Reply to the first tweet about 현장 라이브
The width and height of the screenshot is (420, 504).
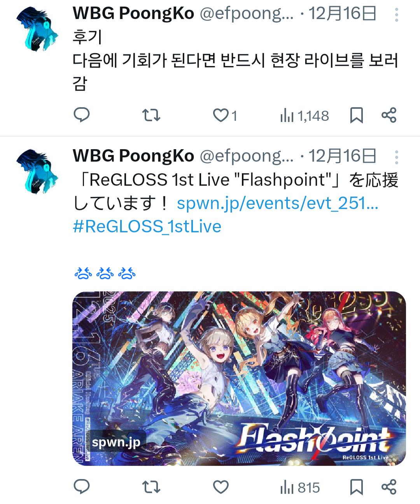click(82, 115)
